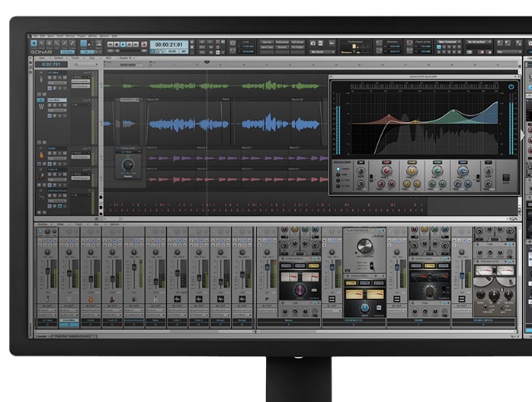Click the transport Stop button
The height and width of the screenshot is (402, 532).
coord(116,44)
